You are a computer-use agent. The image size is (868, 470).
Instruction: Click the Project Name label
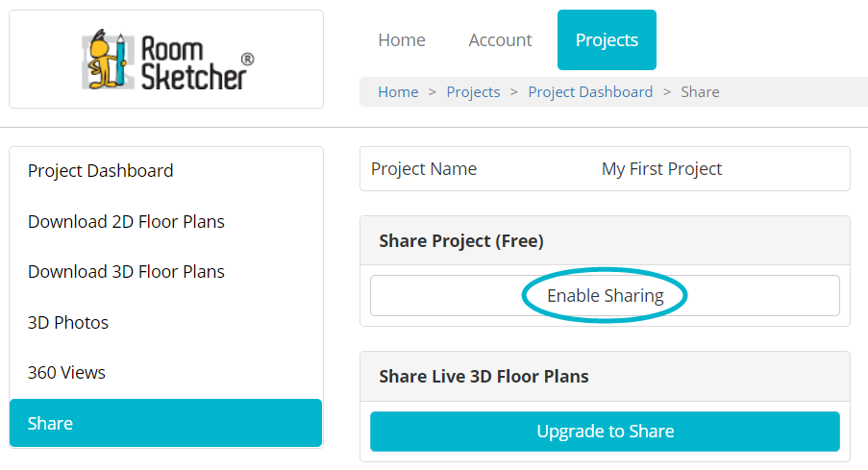pyautogui.click(x=424, y=169)
